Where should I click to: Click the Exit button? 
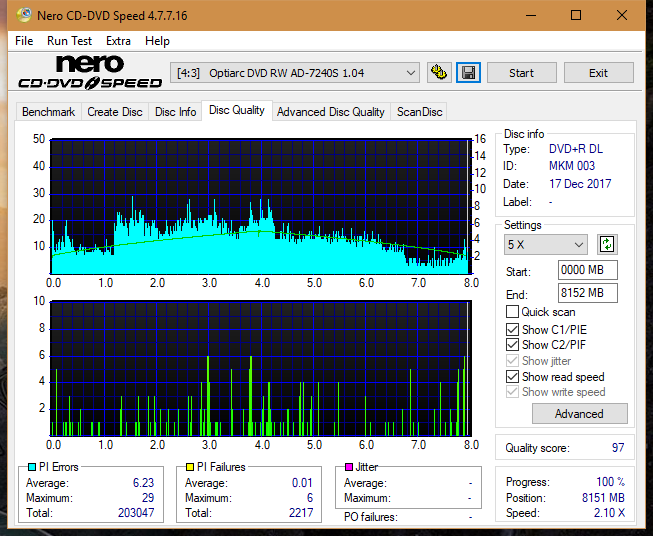pyautogui.click(x=598, y=73)
